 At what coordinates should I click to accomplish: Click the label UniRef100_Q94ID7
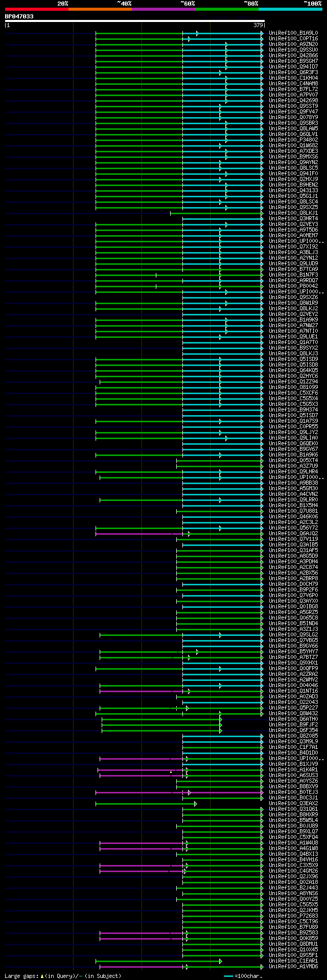click(x=293, y=66)
